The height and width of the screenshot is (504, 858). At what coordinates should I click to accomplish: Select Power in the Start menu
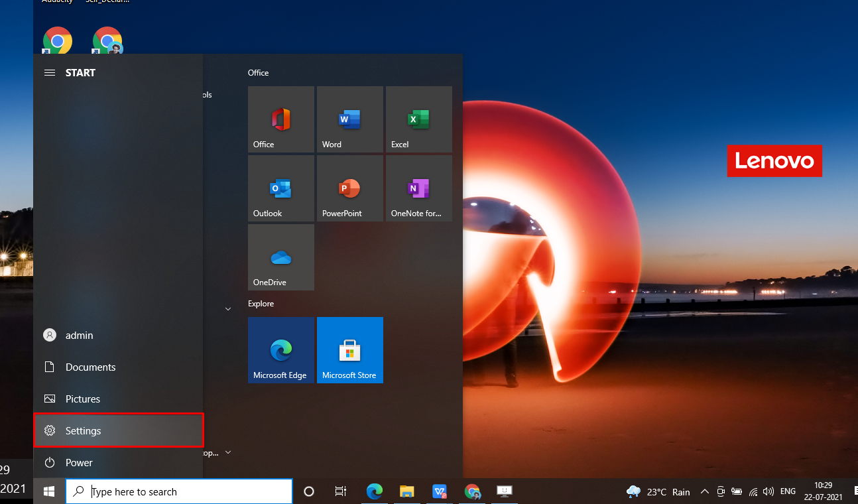click(x=78, y=463)
